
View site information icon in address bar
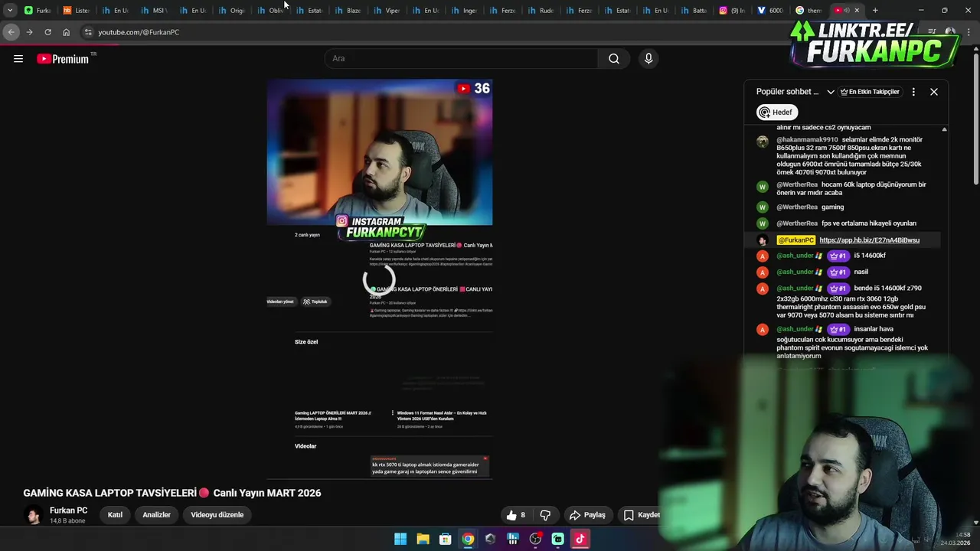(x=88, y=32)
